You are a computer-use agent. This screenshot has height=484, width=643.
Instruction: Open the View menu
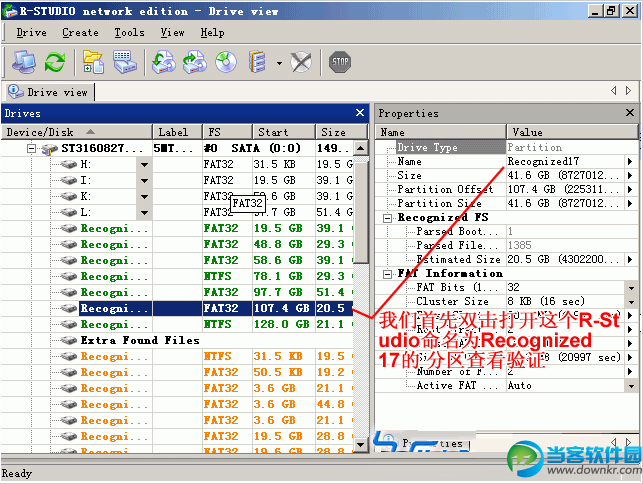pyautogui.click(x=172, y=32)
